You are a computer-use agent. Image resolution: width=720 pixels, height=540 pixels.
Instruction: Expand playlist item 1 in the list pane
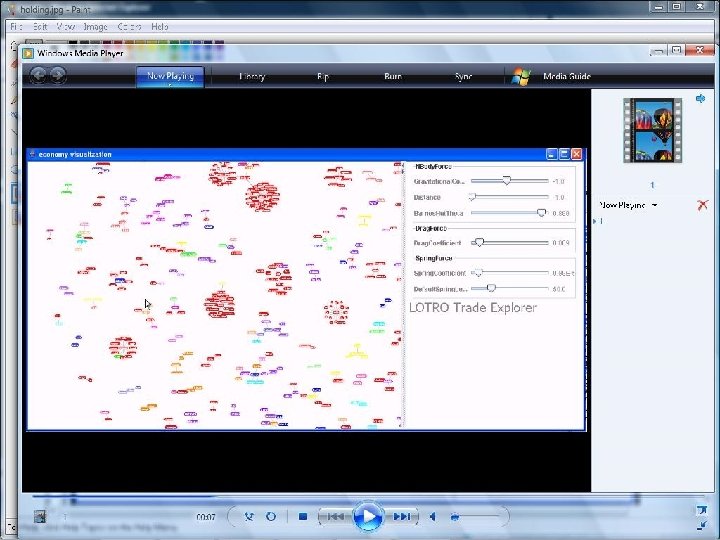[x=595, y=221]
